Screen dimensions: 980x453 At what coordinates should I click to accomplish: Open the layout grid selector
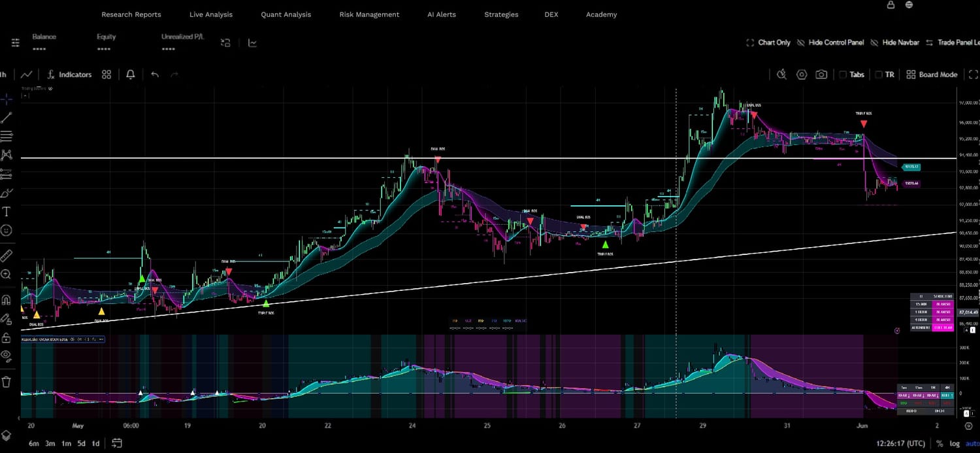tap(106, 75)
